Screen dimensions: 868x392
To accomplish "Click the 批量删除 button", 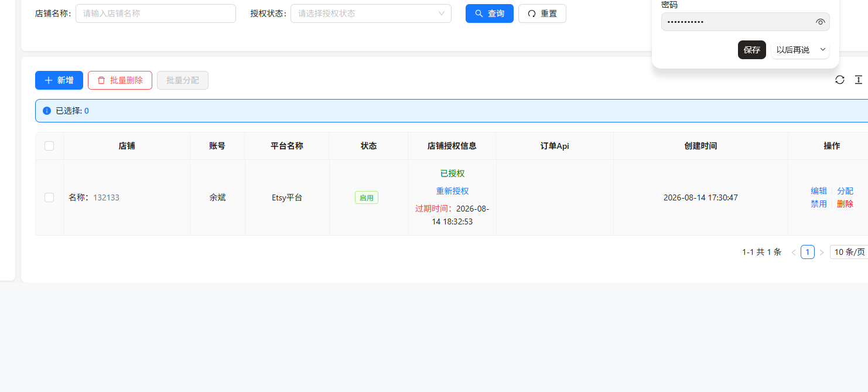I will tap(120, 80).
